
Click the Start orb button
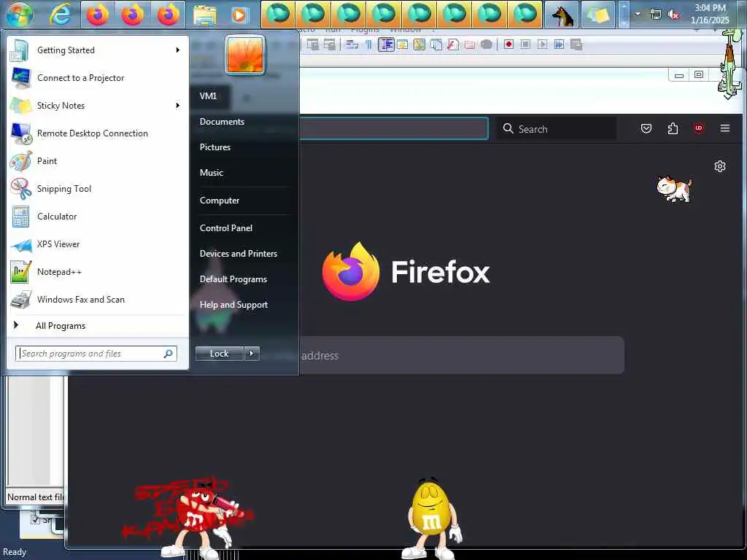(20, 15)
